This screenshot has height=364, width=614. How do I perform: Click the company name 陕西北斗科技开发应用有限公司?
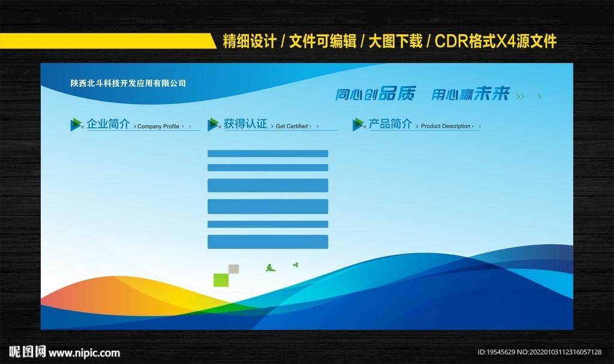pyautogui.click(x=128, y=83)
